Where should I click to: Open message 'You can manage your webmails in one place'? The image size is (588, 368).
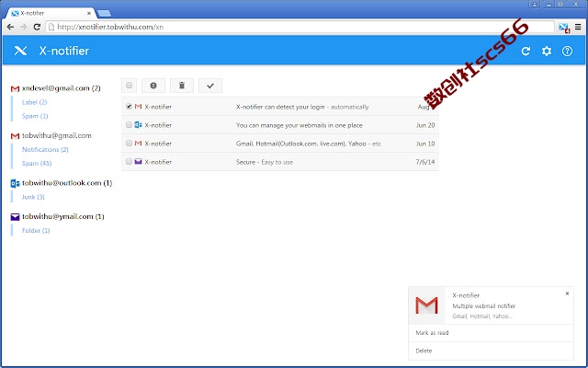click(279, 125)
